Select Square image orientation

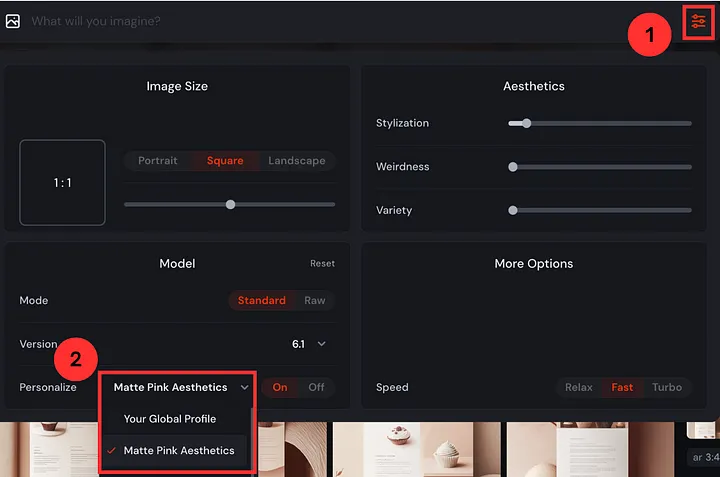(x=225, y=161)
